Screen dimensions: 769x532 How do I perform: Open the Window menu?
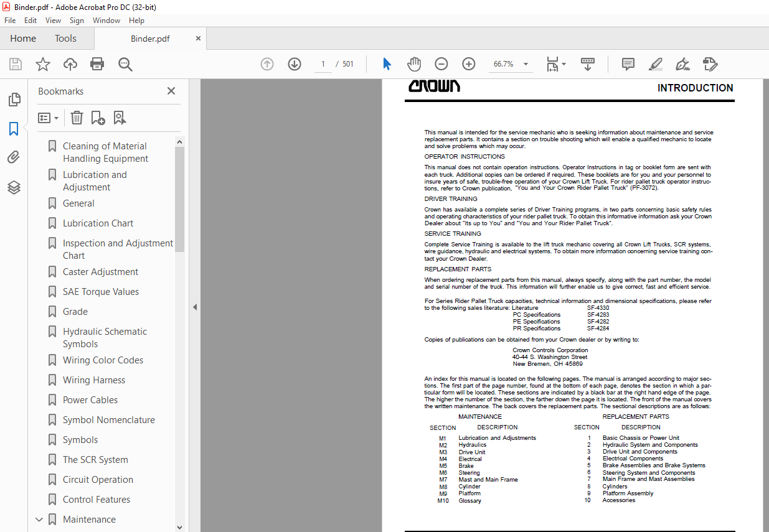coord(106,21)
